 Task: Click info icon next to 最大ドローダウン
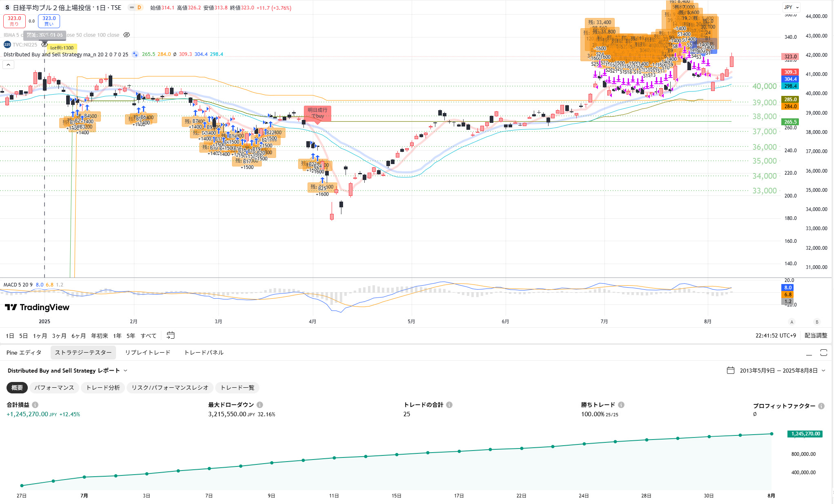point(260,405)
